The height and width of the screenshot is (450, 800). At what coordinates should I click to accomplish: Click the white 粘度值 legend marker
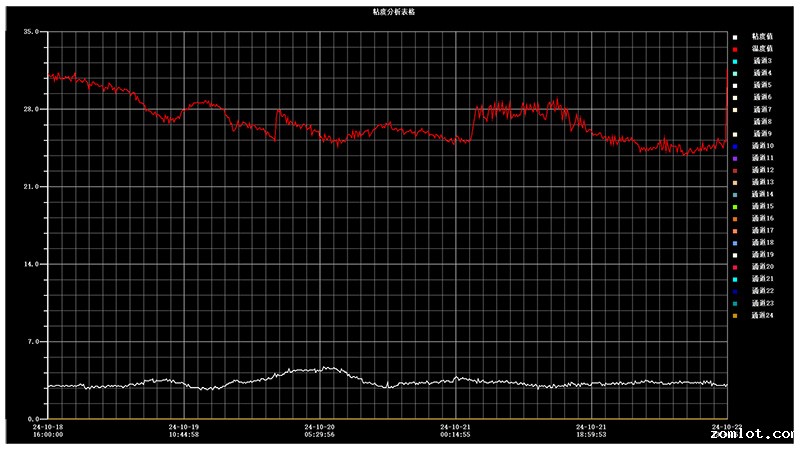click(734, 37)
